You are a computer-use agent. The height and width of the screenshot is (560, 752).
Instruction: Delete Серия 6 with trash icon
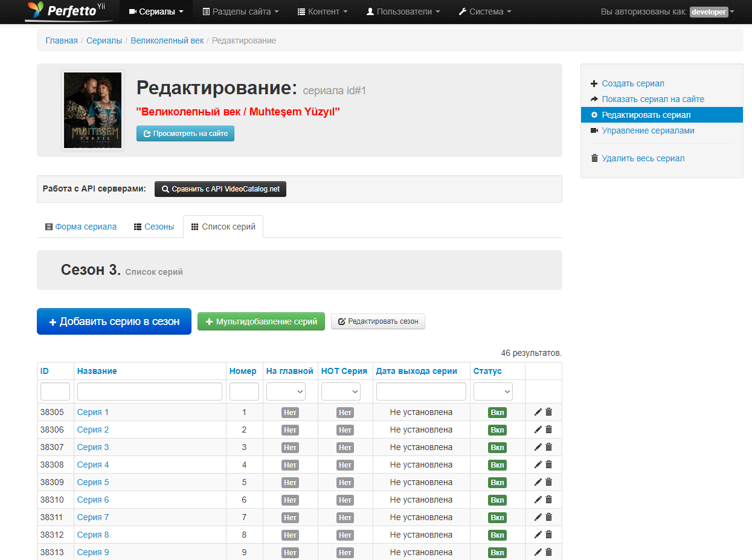click(549, 500)
